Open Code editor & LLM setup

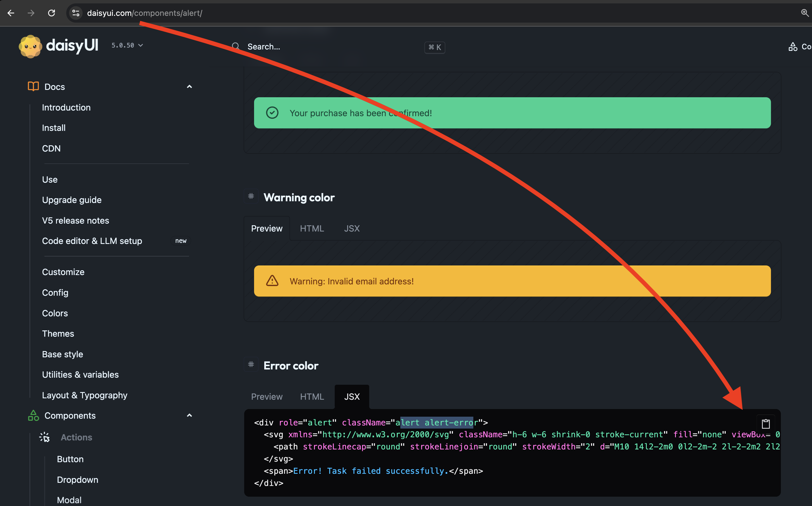coord(92,241)
